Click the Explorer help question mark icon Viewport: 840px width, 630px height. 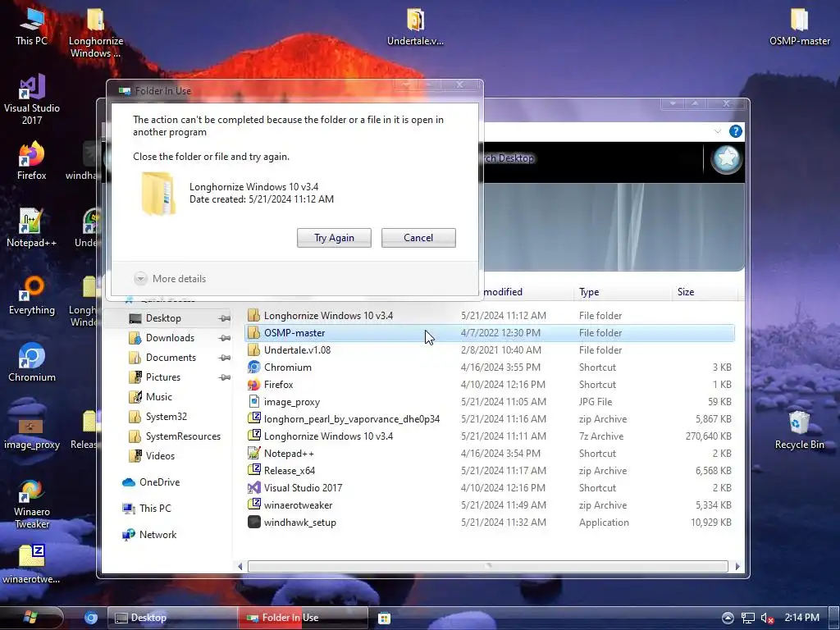pyautogui.click(x=736, y=131)
